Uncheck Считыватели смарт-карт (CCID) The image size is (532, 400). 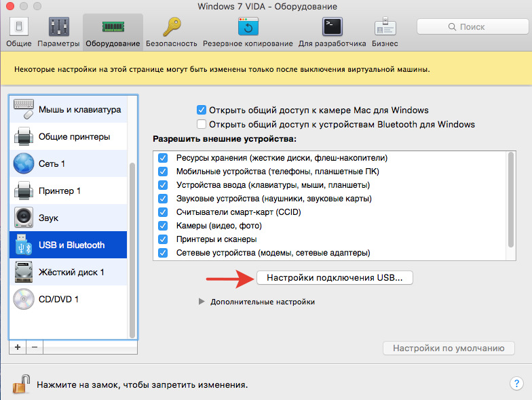[x=163, y=212]
